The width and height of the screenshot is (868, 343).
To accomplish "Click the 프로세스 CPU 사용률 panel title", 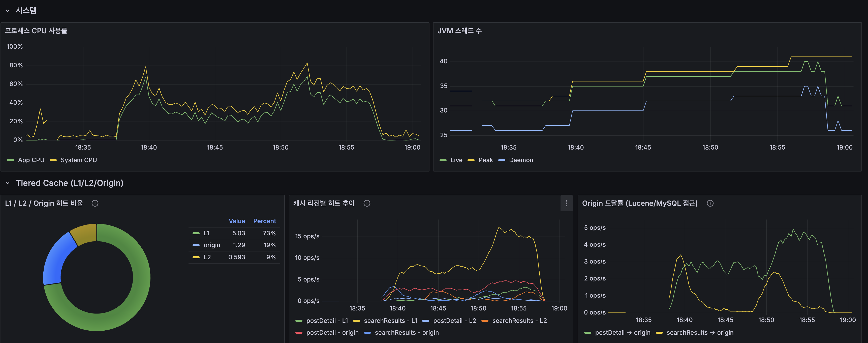I will click(x=36, y=31).
